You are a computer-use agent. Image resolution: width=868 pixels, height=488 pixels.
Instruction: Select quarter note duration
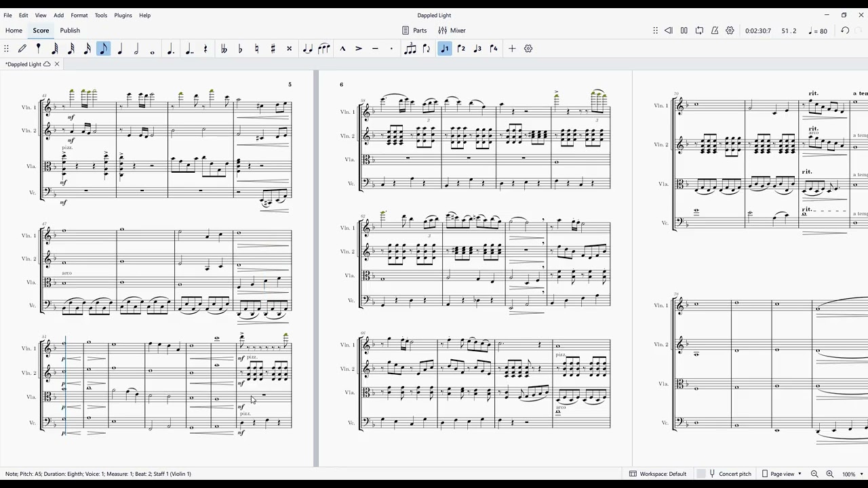120,49
